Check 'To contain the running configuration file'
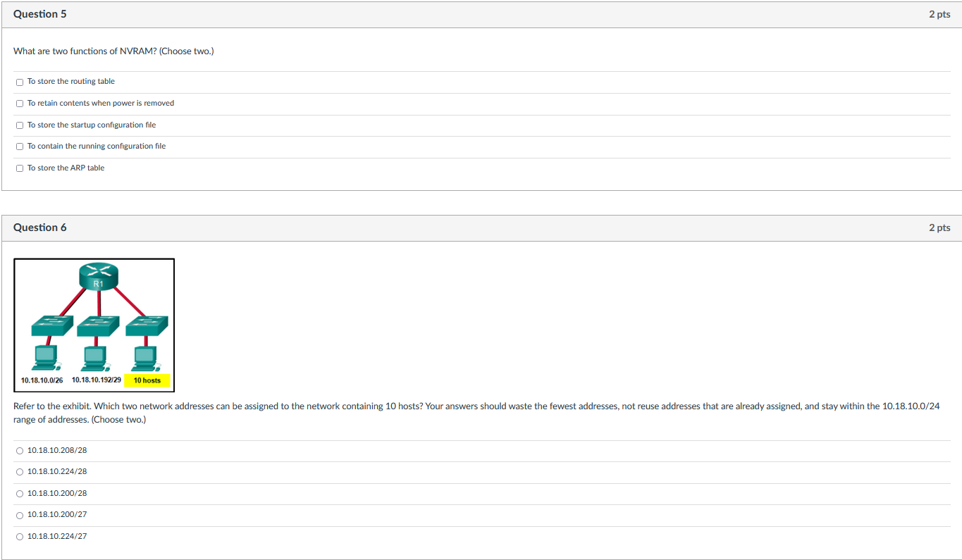 tap(20, 147)
